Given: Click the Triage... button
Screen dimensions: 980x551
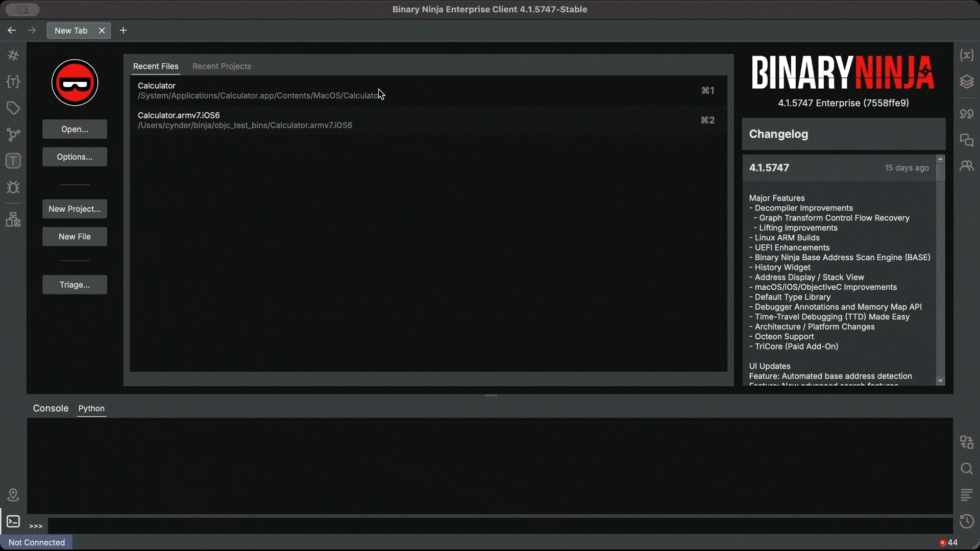Looking at the screenshot, I should (75, 285).
